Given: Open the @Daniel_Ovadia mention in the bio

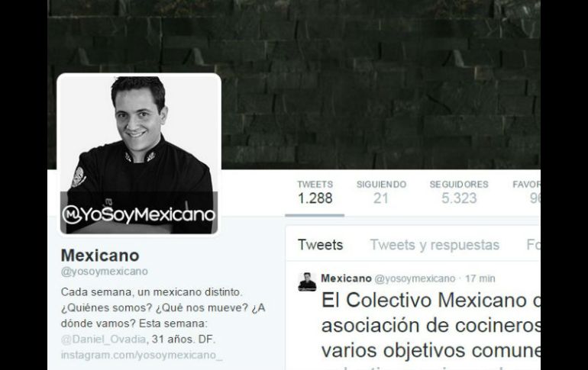Looking at the screenshot, I should (x=103, y=339).
